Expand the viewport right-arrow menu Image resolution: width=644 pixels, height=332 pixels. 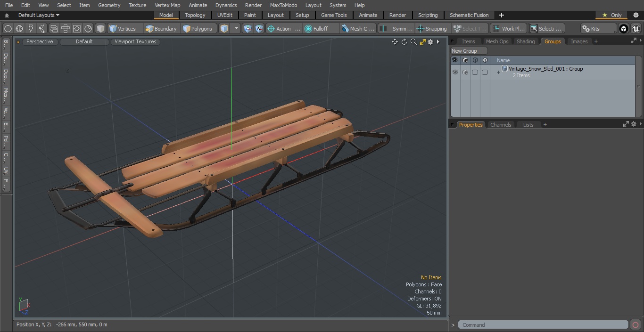coord(438,42)
